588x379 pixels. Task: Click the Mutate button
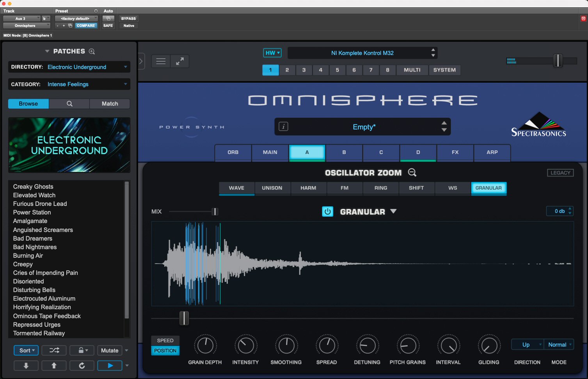110,351
